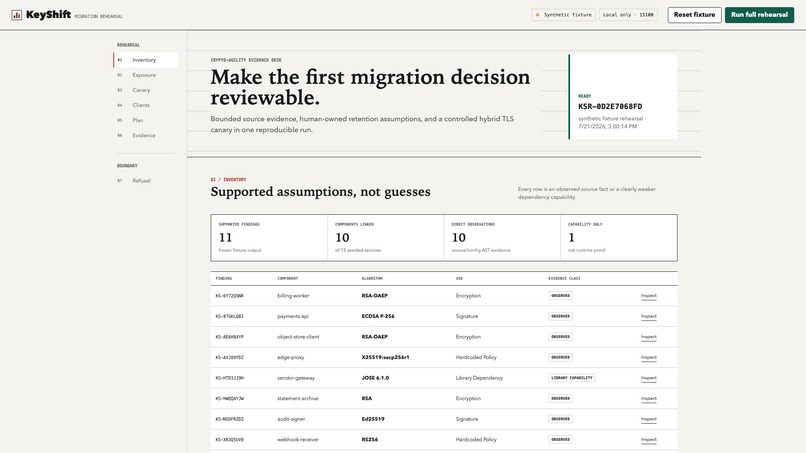Image resolution: width=806 pixels, height=453 pixels.
Task: Click the edge-proxy component cell
Action: click(x=290, y=357)
